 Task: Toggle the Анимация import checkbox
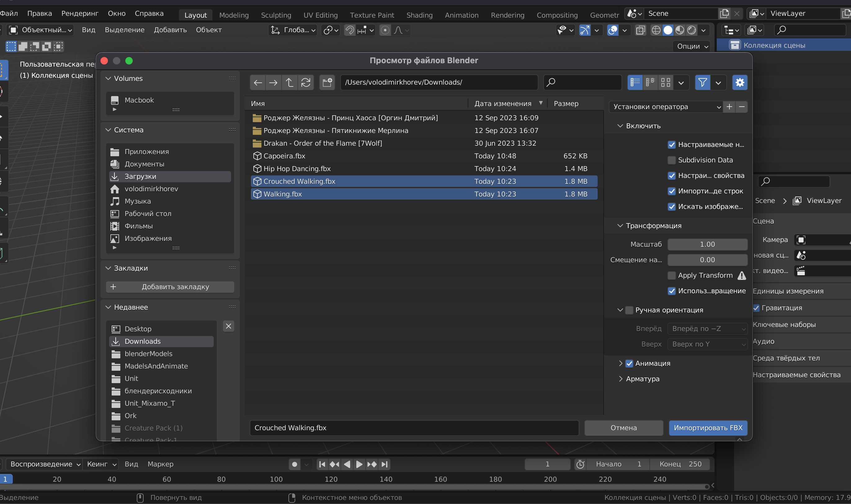629,363
